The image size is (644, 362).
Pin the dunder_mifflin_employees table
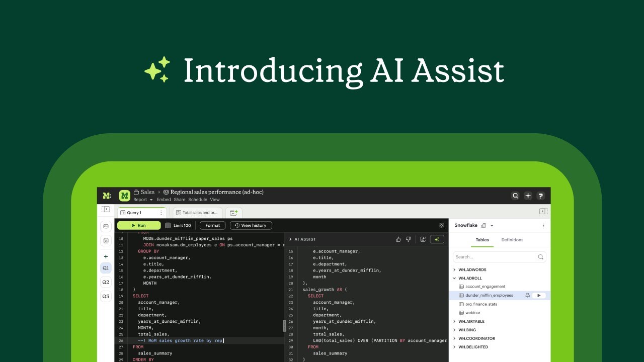(527, 295)
